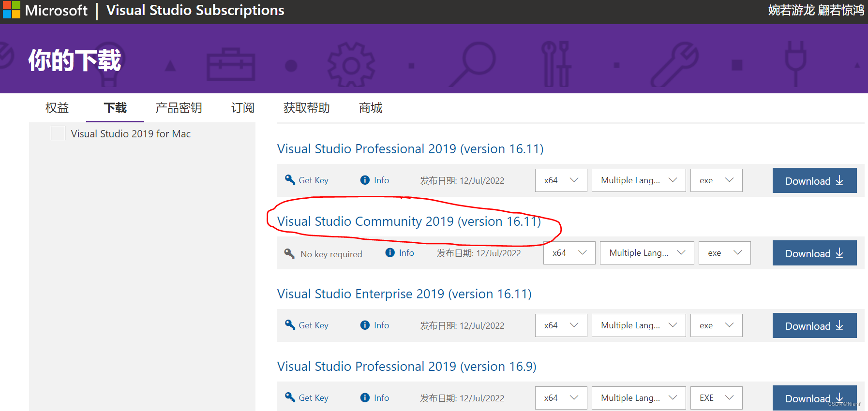Open x64 dropdown for Professional 2019 version 16.9
Image resolution: width=868 pixels, height=411 pixels.
coord(561,398)
